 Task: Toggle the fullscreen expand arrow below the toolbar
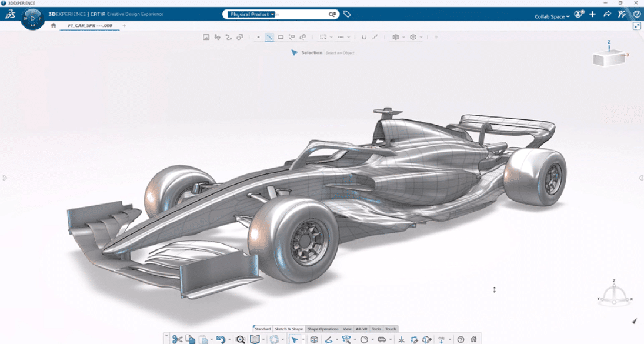637,26
